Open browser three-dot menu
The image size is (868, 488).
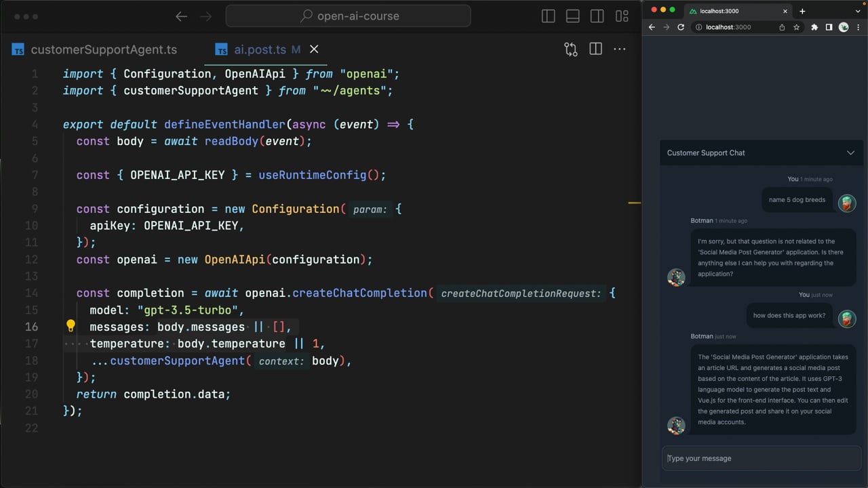(859, 27)
